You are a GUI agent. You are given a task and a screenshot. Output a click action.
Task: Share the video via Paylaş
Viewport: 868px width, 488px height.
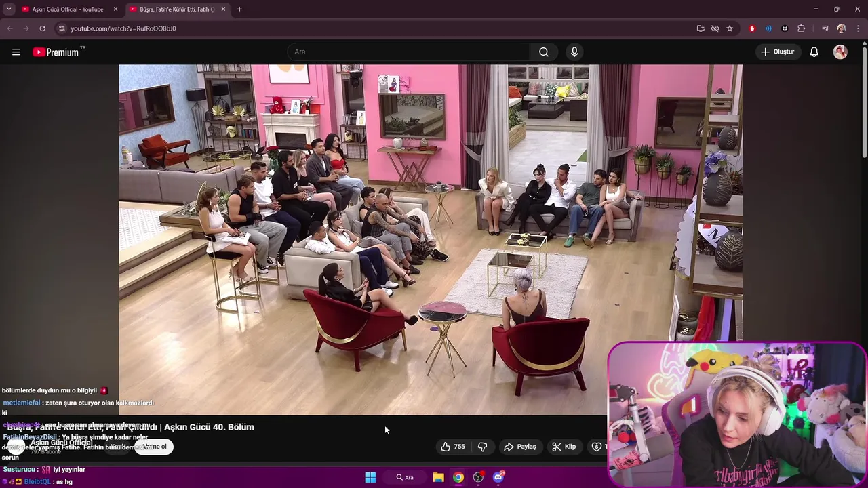coord(520,447)
